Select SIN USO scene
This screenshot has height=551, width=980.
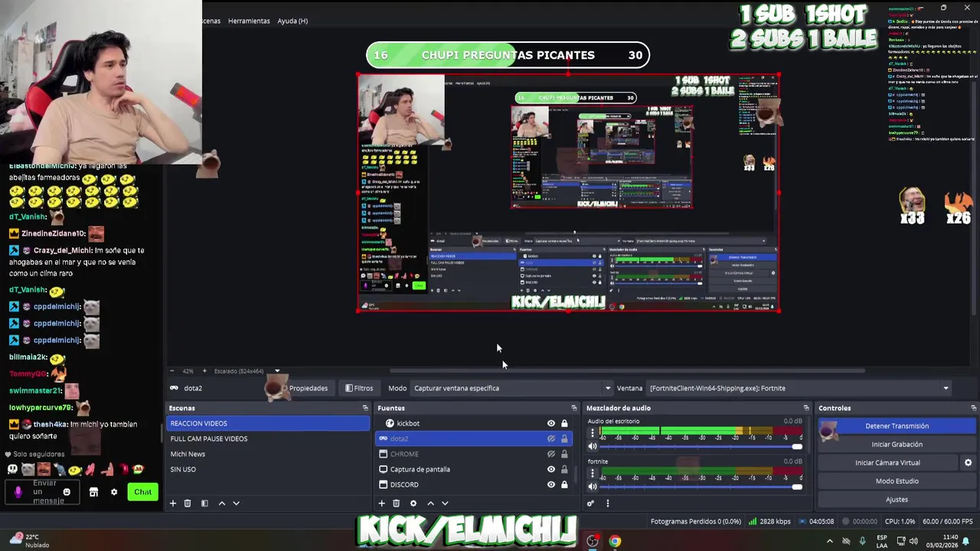tap(268, 469)
